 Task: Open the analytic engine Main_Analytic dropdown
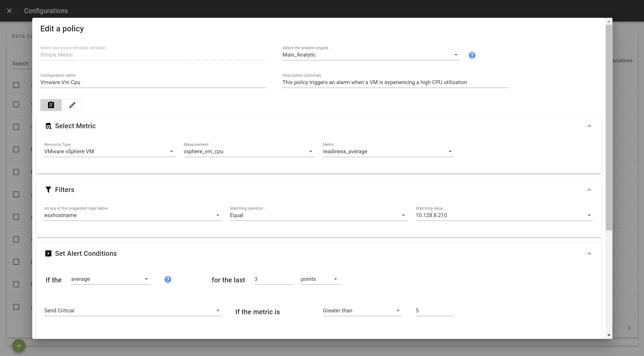point(371,55)
